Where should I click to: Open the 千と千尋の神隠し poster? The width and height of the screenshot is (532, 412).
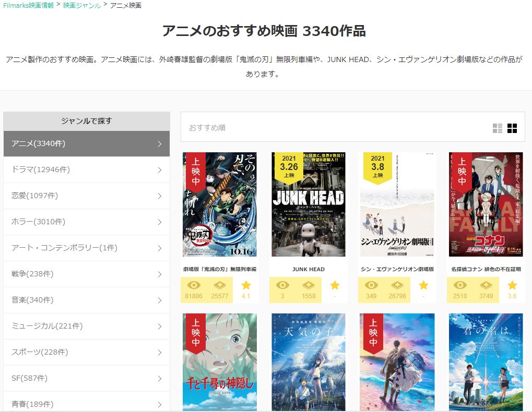[219, 362]
